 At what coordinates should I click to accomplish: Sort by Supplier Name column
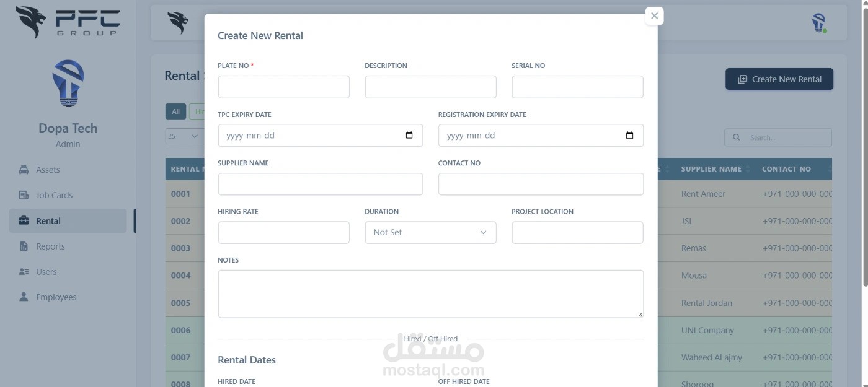[x=715, y=169]
